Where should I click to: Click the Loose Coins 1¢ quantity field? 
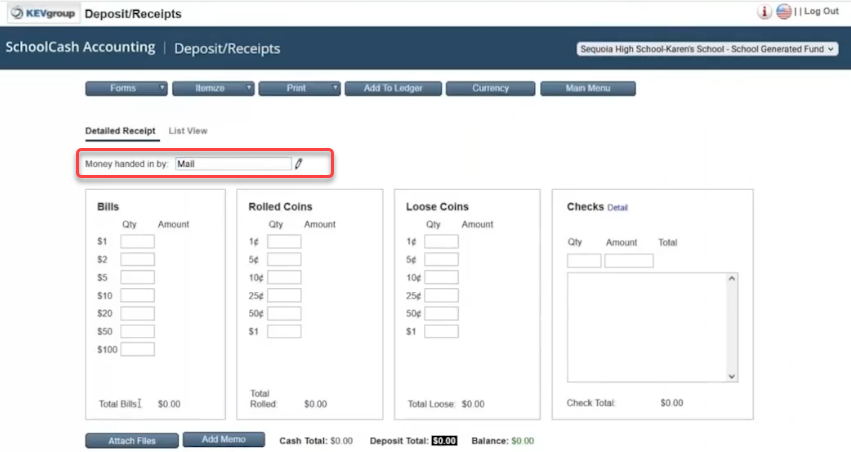point(441,241)
